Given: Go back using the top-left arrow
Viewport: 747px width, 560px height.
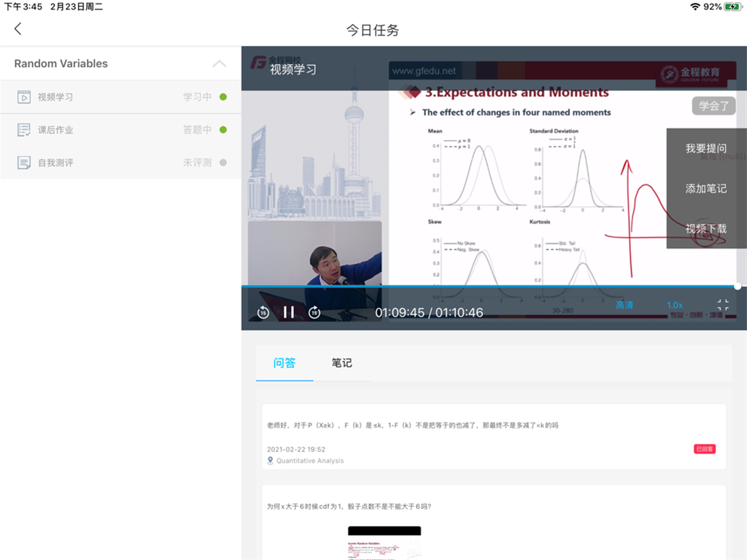Looking at the screenshot, I should [18, 29].
